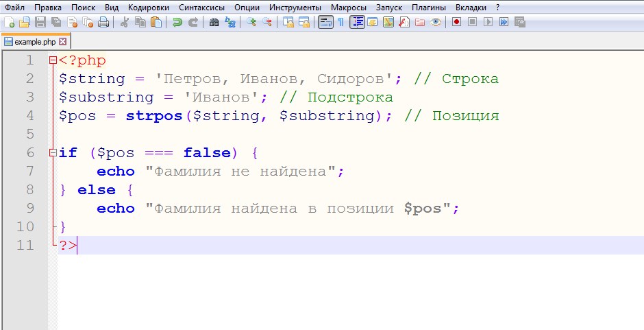Open Find with the binoculars icon
Image resolution: width=644 pixels, height=330 pixels.
[214, 22]
